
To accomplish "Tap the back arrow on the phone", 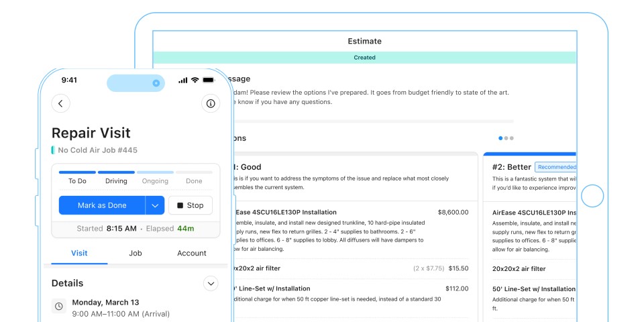I will click(x=61, y=103).
